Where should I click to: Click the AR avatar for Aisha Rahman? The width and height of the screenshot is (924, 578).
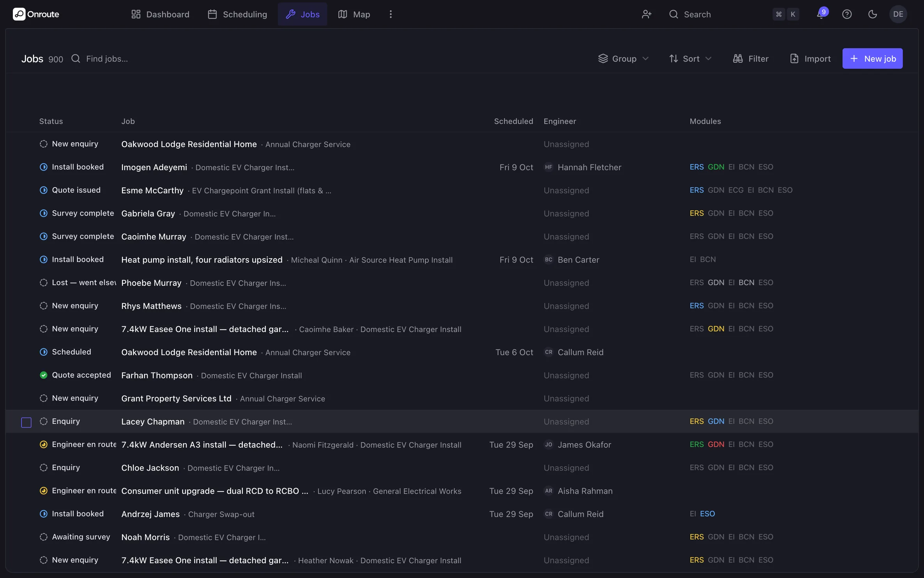click(x=549, y=491)
